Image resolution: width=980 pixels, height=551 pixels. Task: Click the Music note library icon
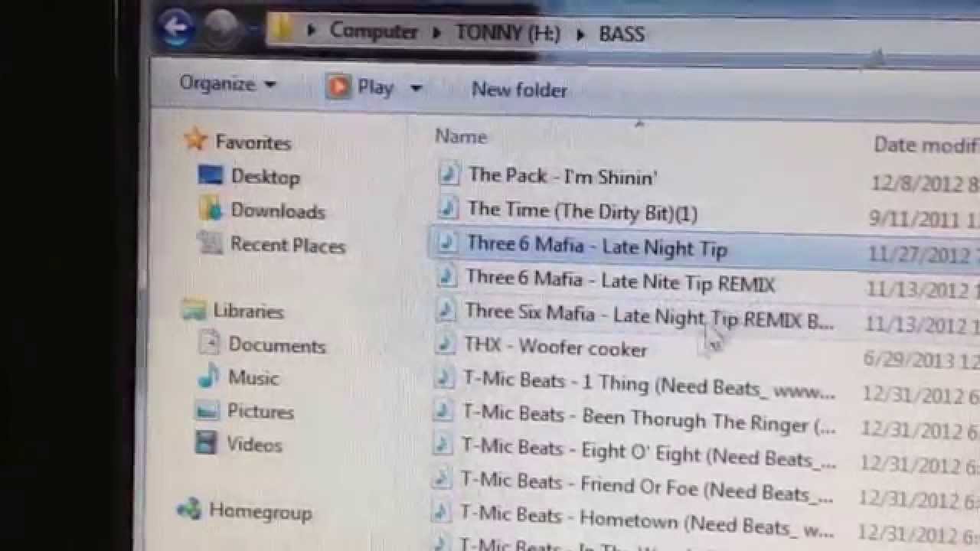pyautogui.click(x=208, y=377)
